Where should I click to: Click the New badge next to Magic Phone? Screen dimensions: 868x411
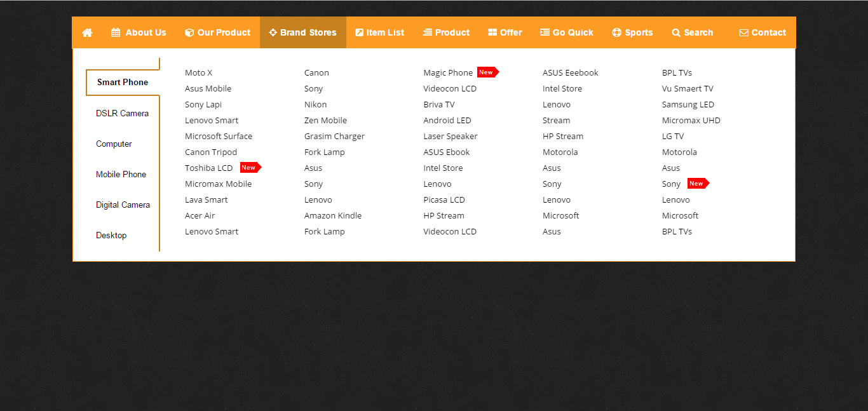click(488, 72)
